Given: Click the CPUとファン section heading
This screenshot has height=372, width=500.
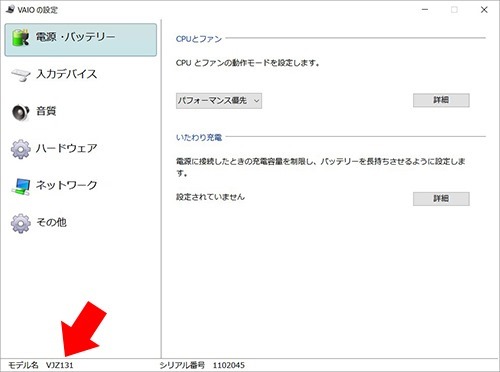Looking at the screenshot, I should [x=199, y=39].
